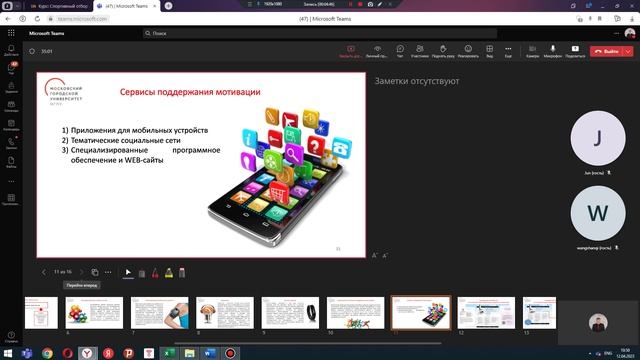640x360 pixels.
Task: Open the meeting Chat panel
Action: [400, 51]
